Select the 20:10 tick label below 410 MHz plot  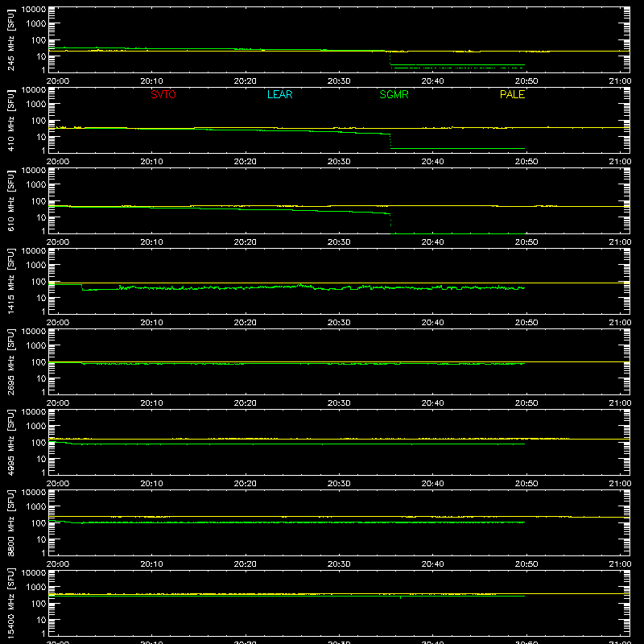tap(151, 162)
